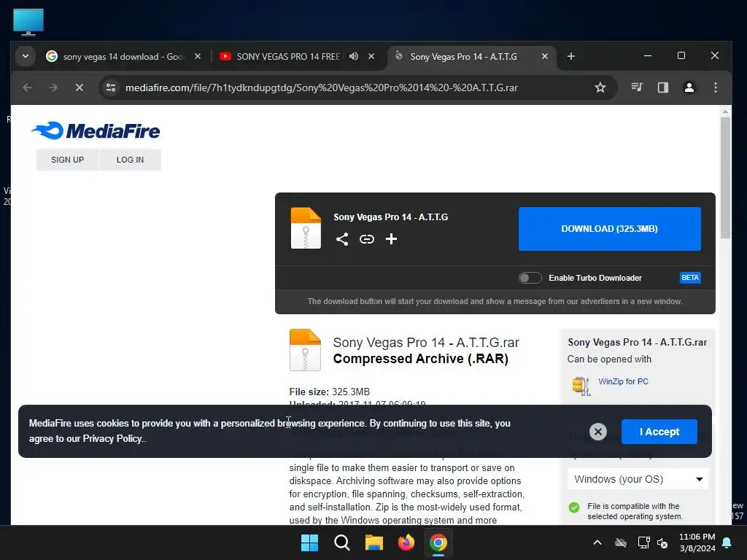Click Chrome icon in taskbar

[438, 542]
